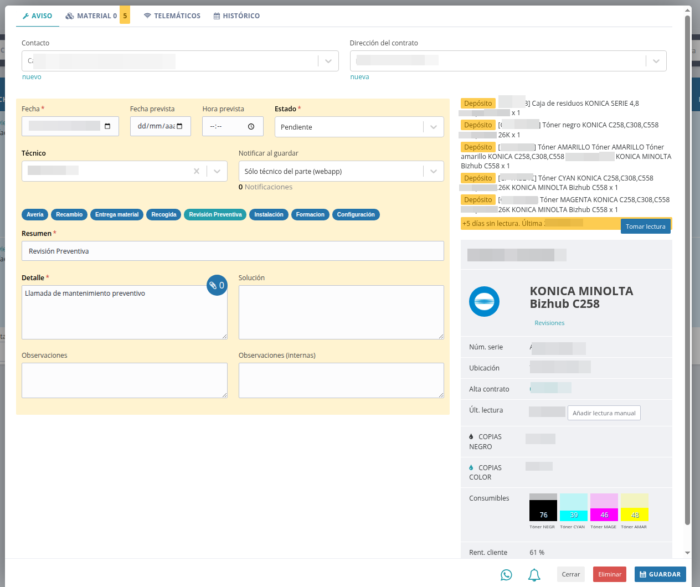Click the blue drop icon beside COPIAS COLOR
Screen dimensions: 700x587
click(x=471, y=467)
